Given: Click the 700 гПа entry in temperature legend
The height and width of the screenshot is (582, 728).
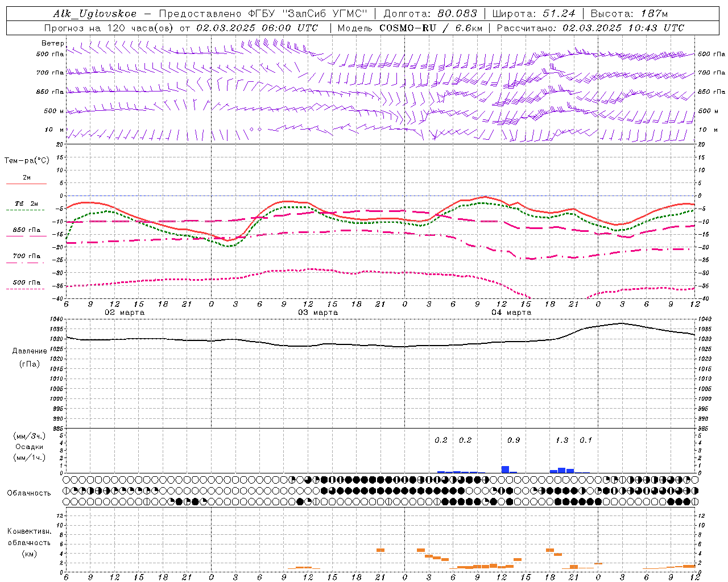Looking at the screenshot, I should click(27, 256).
